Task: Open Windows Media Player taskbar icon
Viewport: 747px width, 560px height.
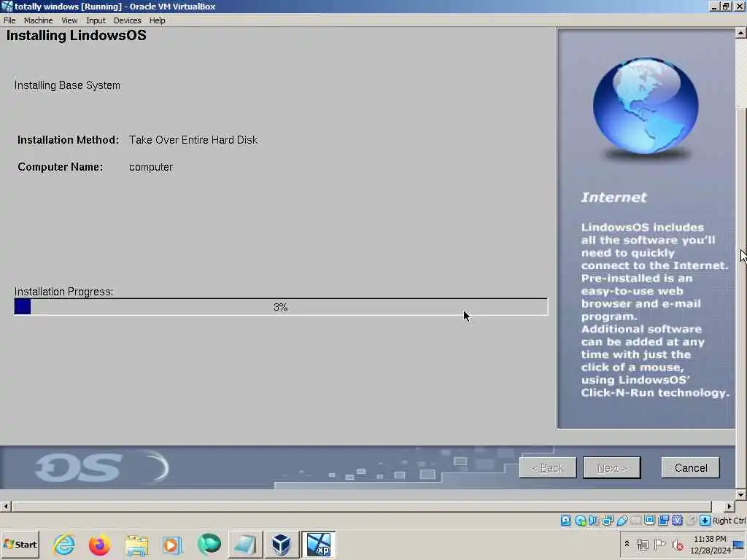Action: [172, 544]
